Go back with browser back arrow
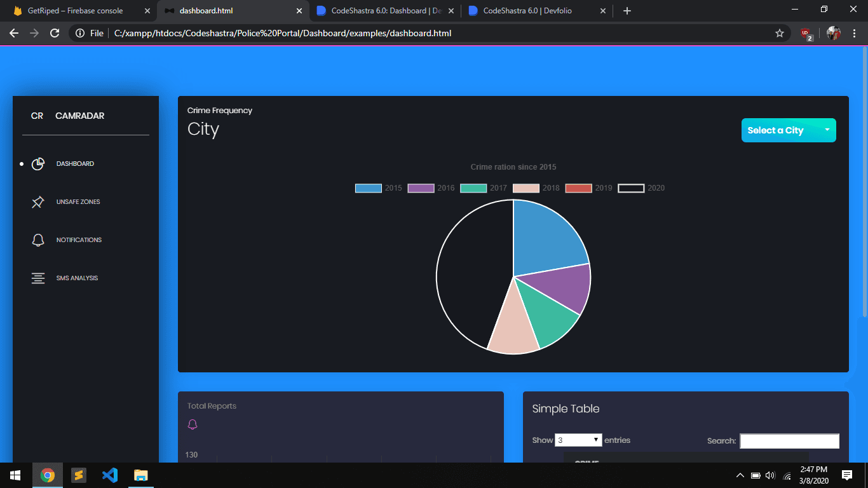Screen dimensions: 868x488 click(x=14, y=33)
